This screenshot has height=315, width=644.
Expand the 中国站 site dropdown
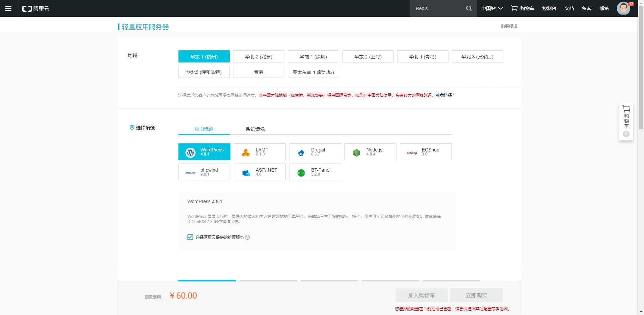coord(492,8)
